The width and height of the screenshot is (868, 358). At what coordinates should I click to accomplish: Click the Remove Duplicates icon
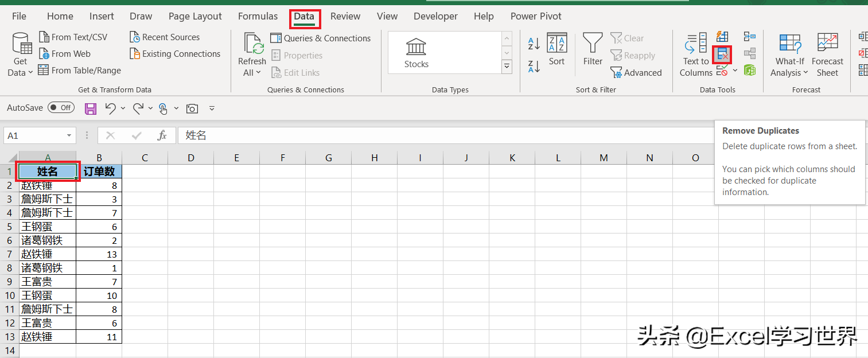point(722,55)
